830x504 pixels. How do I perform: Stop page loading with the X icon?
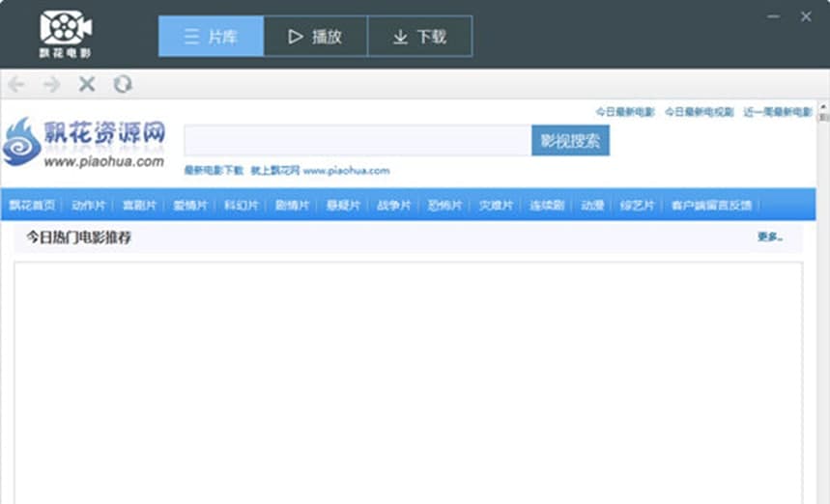point(87,84)
